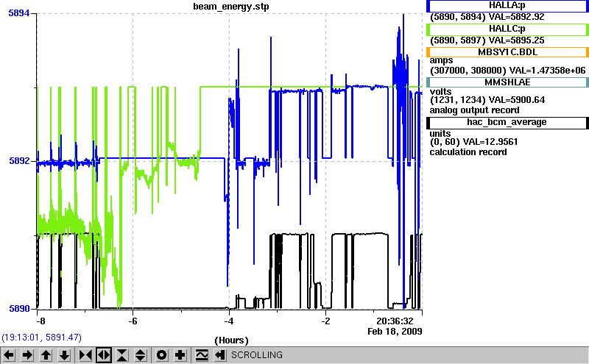Zoom in vertically with the hourglass-shaped button
This screenshot has width=589, height=364.
click(x=122, y=355)
